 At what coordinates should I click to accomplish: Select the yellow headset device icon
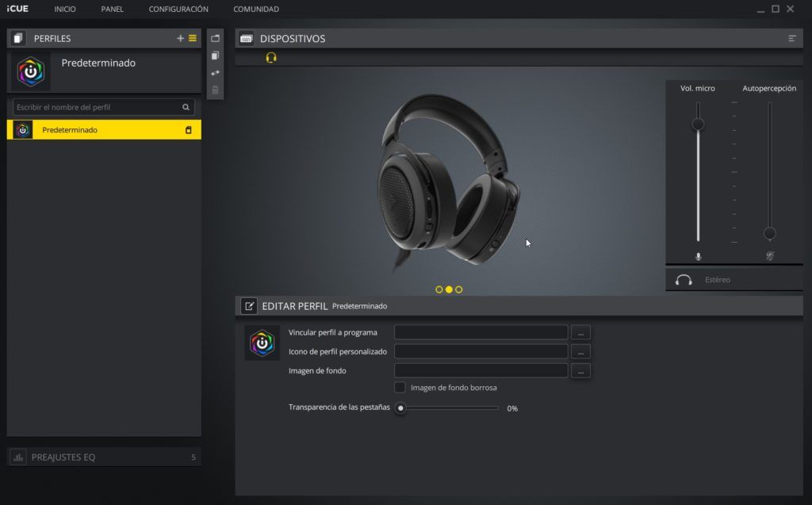pyautogui.click(x=271, y=58)
